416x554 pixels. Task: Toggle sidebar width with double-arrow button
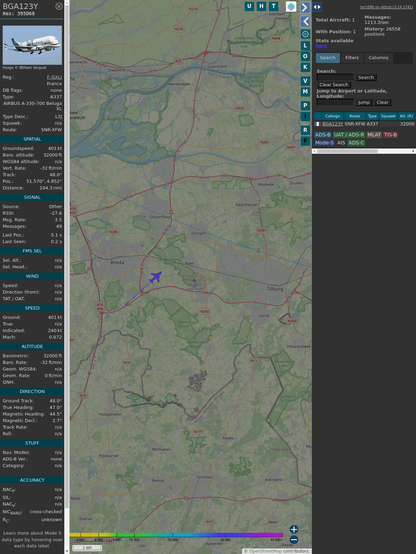point(317,7)
